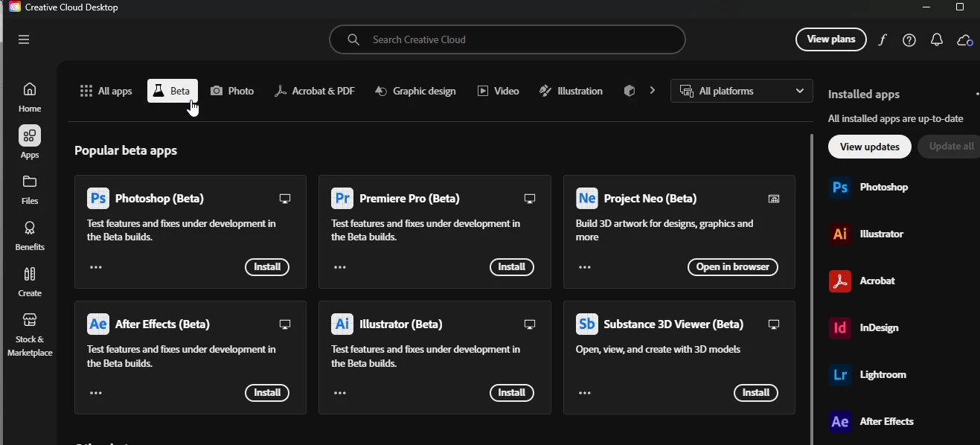
Task: Click the View updates button
Action: 870,147
